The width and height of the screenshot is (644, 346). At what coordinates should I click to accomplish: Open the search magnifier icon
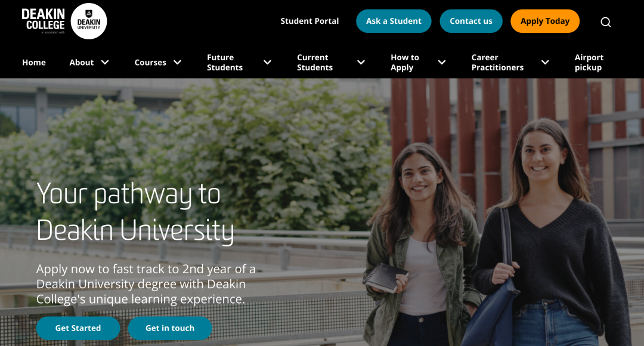605,22
